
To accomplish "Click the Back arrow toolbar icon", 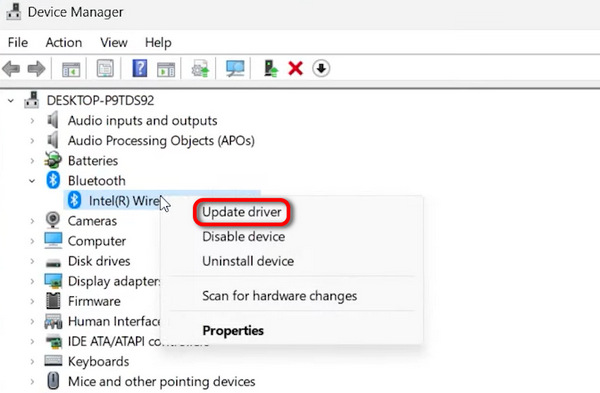I will pos(11,69).
